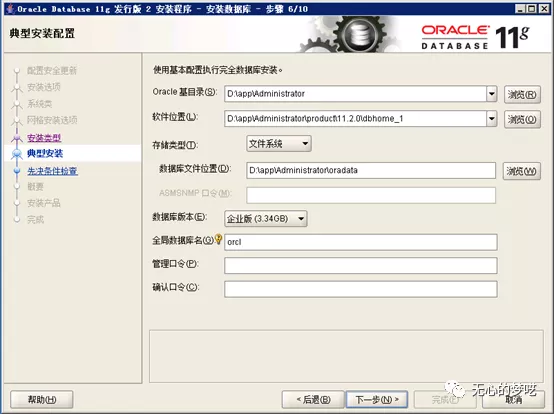Image resolution: width=554 pixels, height=414 pixels.
Task: Click the 管理口令 password field
Action: tap(361, 266)
